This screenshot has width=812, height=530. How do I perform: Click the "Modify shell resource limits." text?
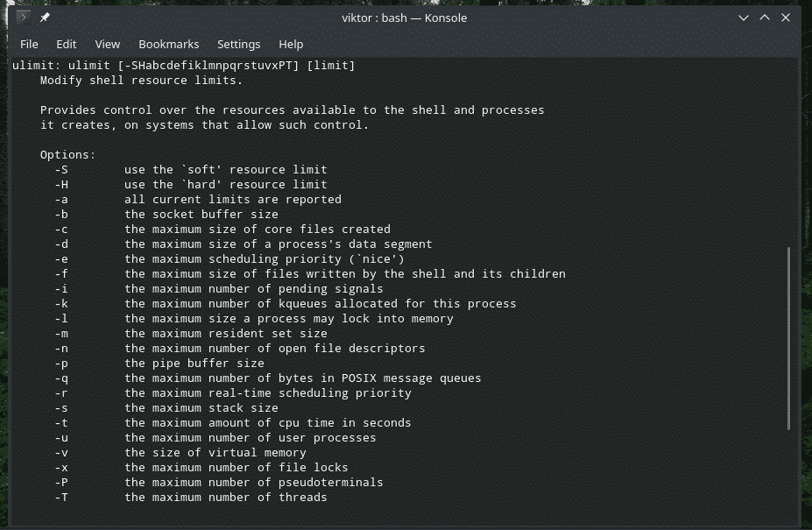[x=141, y=81]
